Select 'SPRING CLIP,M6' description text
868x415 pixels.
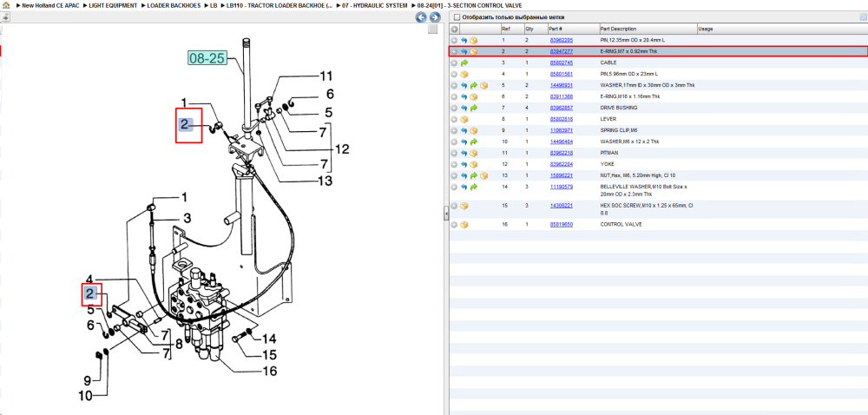(x=619, y=130)
